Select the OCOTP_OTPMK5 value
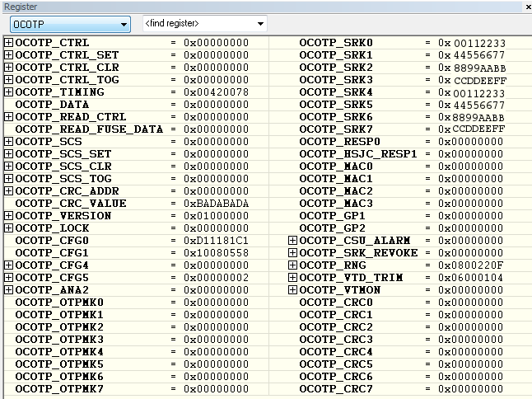The width and height of the screenshot is (532, 399). [216, 364]
